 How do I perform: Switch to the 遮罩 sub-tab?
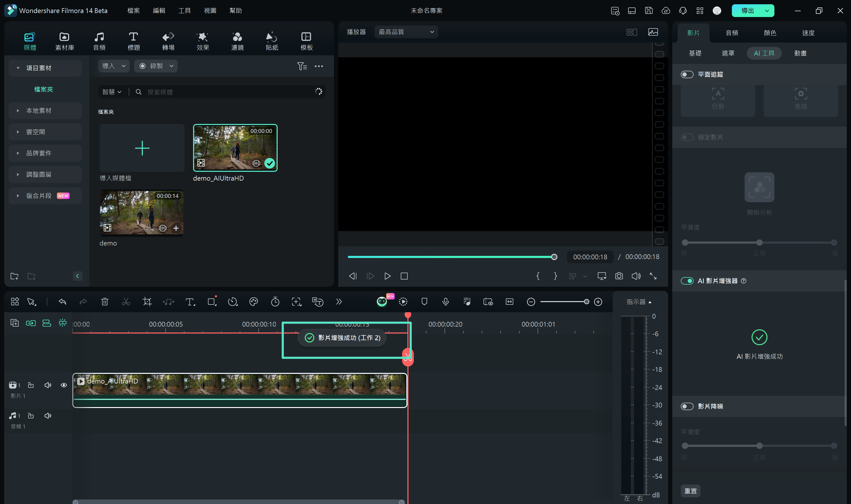(x=728, y=53)
